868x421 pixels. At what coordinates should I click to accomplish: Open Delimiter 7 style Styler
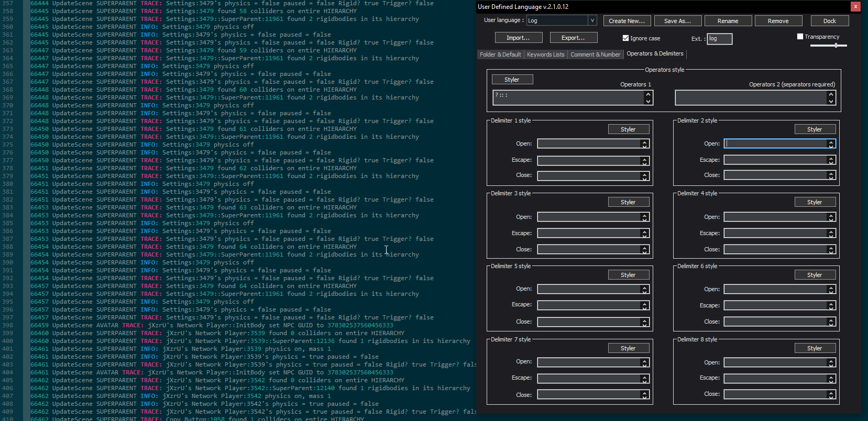[x=628, y=348]
